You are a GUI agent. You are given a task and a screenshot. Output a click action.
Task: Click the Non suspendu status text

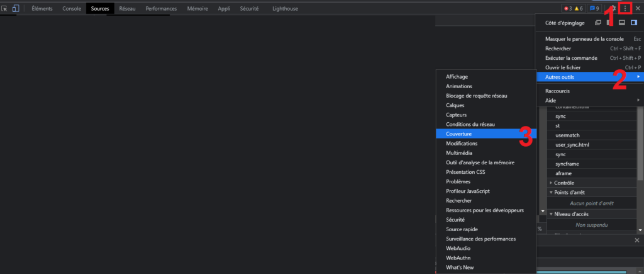click(x=591, y=225)
